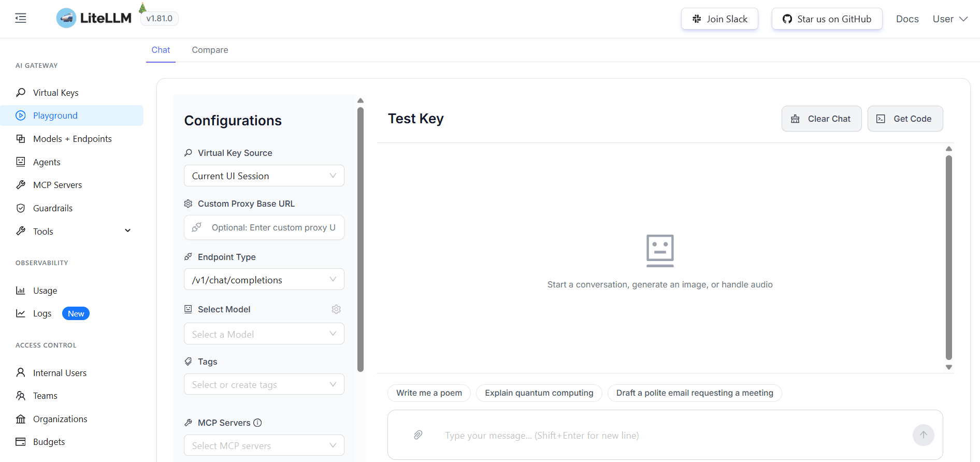
Task: Click the Usage bar chart icon
Action: tap(21, 291)
